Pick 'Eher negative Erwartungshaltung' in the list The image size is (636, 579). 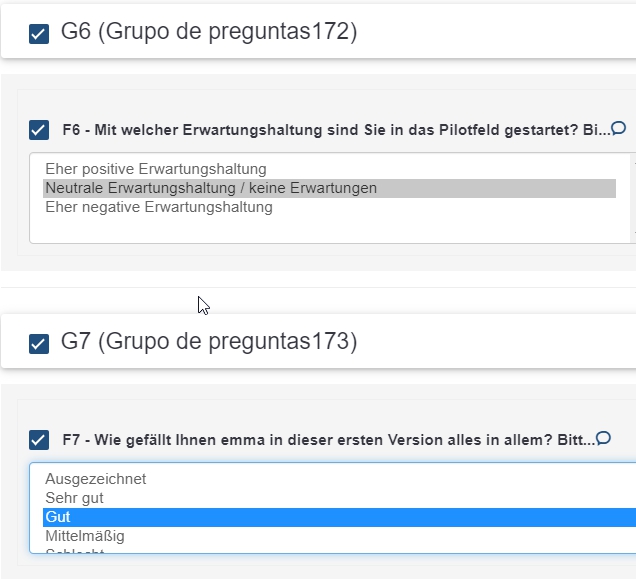click(158, 207)
